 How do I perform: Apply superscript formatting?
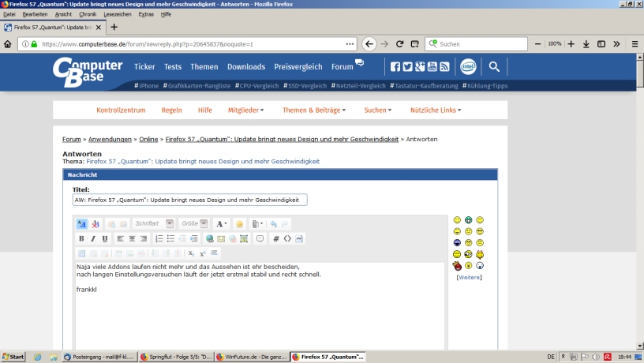[203, 253]
